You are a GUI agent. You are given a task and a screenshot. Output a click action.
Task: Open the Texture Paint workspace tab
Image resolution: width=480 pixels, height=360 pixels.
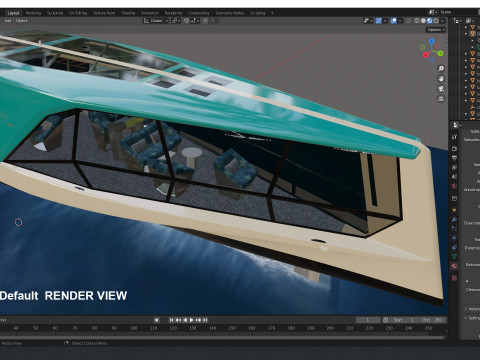coord(104,13)
